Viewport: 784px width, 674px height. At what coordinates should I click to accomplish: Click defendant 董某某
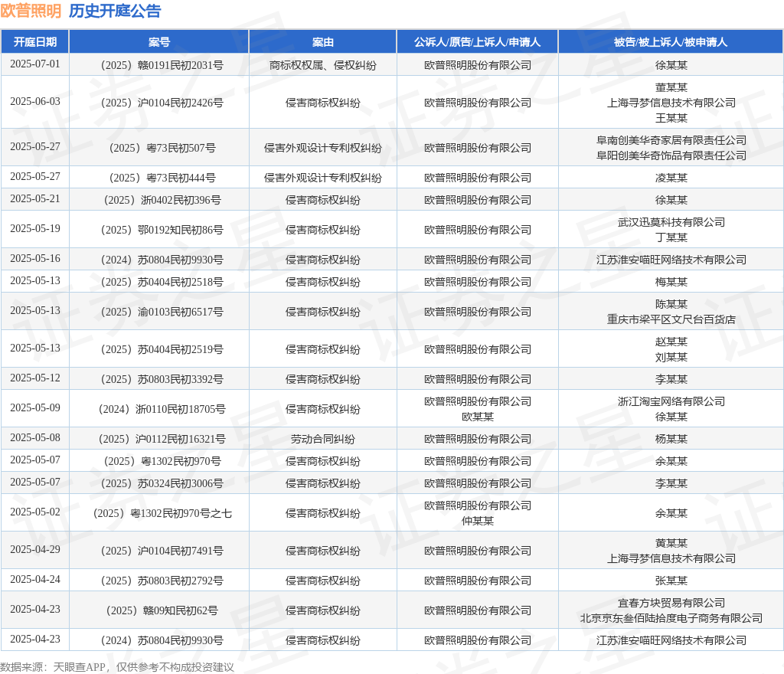click(671, 87)
